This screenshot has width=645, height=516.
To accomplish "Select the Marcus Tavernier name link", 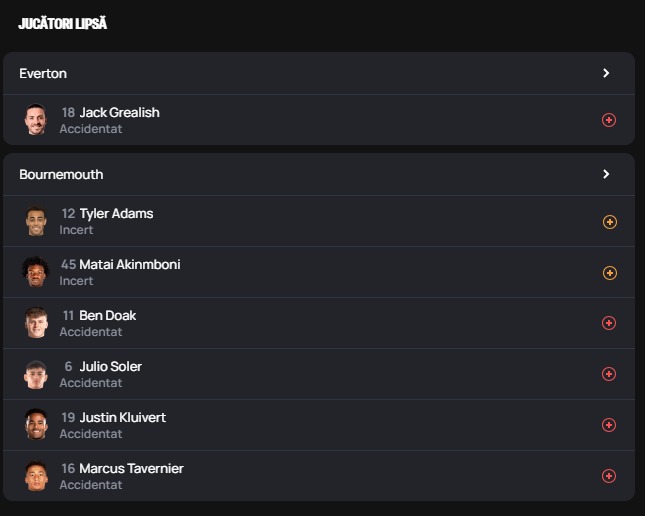I will coord(131,468).
